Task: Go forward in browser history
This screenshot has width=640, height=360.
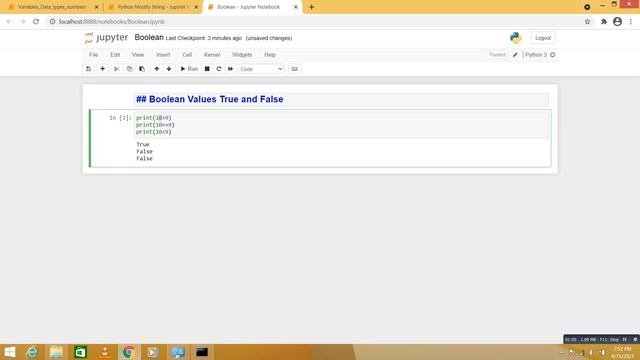Action: (x=22, y=22)
